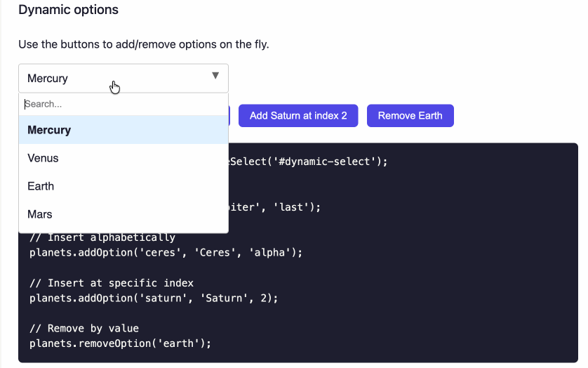The height and width of the screenshot is (368, 588).
Task: Click the addOption 'saturn' code line
Action: click(154, 298)
